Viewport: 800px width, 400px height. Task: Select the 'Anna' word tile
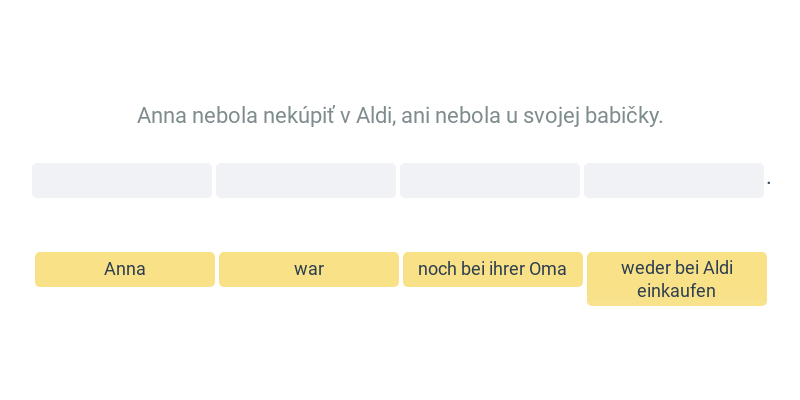coord(125,269)
